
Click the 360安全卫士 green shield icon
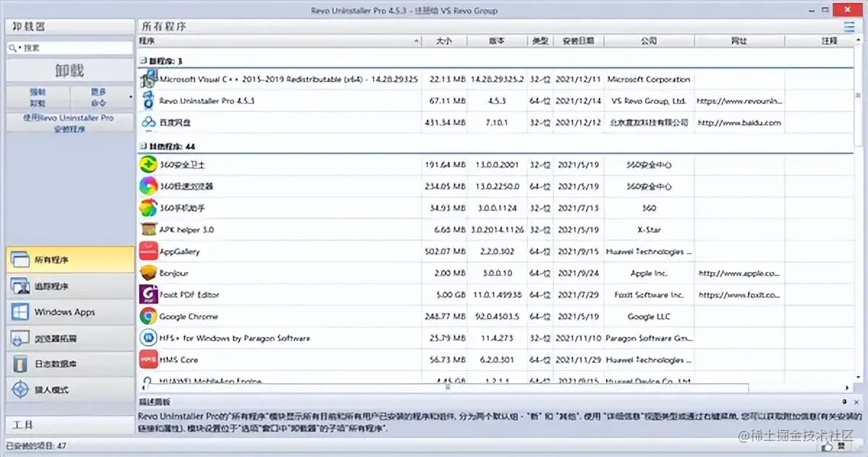148,164
